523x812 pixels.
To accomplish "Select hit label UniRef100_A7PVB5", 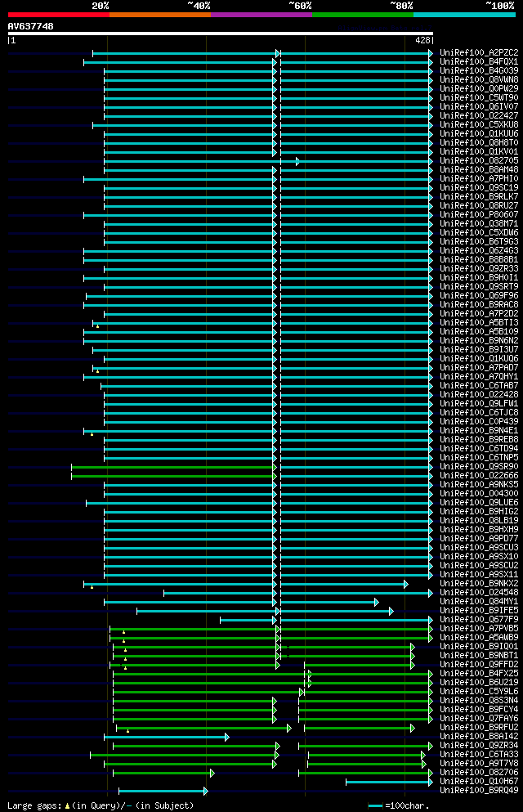I will click(479, 629).
